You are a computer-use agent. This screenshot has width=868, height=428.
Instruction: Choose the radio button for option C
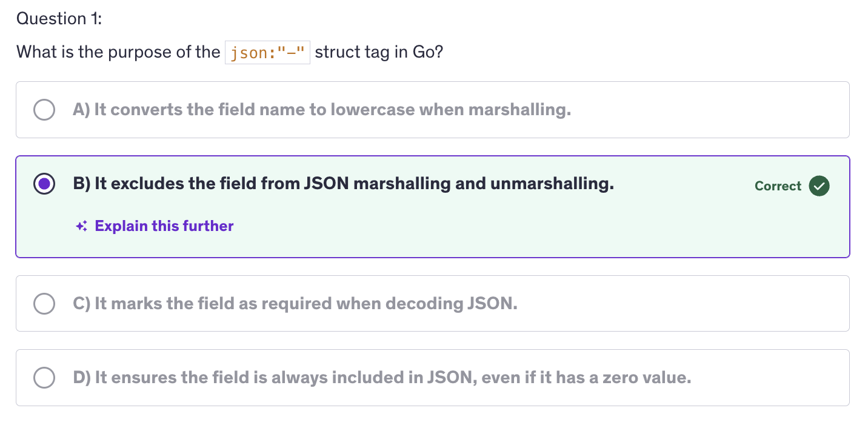pyautogui.click(x=44, y=303)
